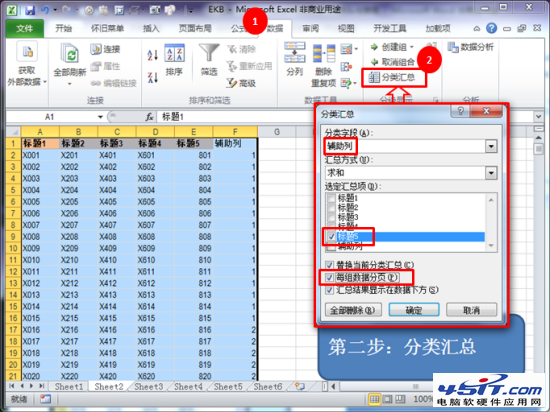Switch to the 插入 ribbon tab
The width and height of the screenshot is (550, 412).
(151, 28)
